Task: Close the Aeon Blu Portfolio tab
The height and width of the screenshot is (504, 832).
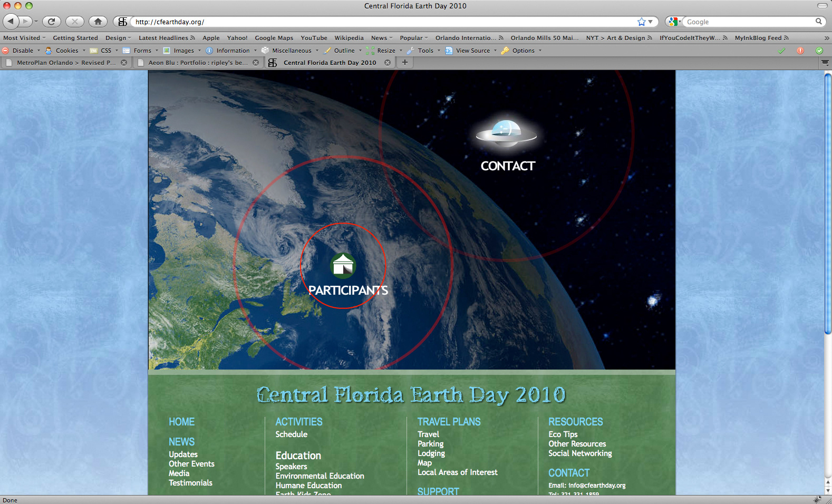Action: [x=256, y=62]
